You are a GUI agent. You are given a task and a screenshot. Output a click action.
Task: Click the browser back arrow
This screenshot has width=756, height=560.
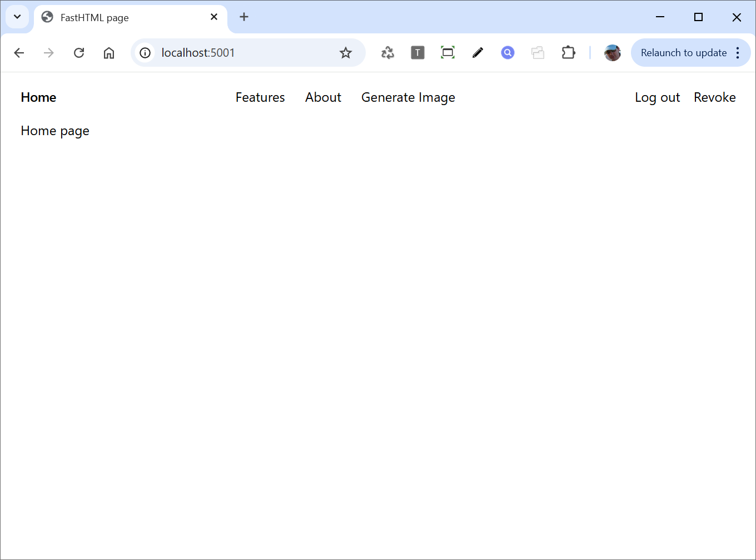19,53
